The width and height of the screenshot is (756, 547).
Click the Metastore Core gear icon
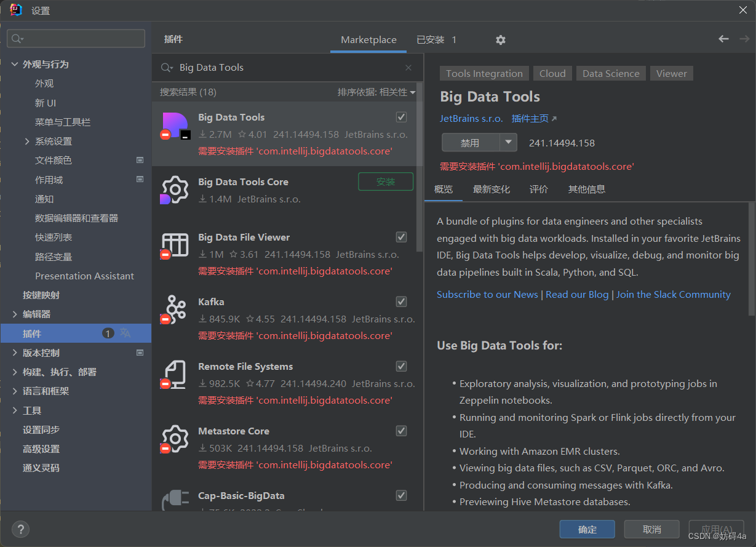[175, 439]
